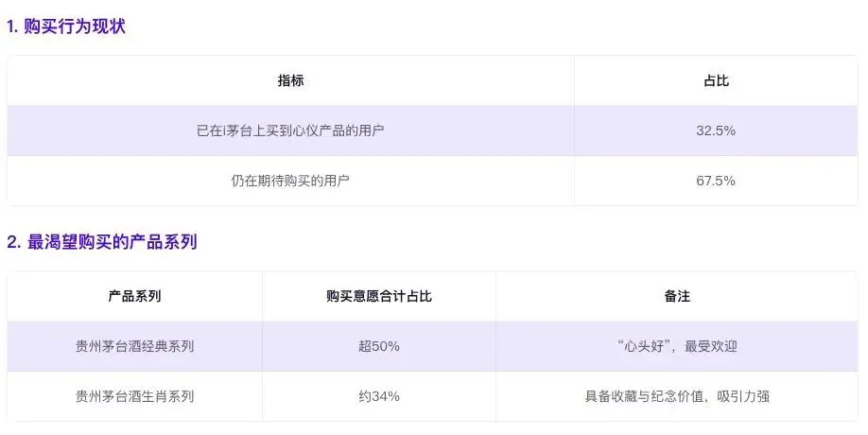Select the "备注" column header
Viewport: 868px width, 435px height.
(x=677, y=296)
